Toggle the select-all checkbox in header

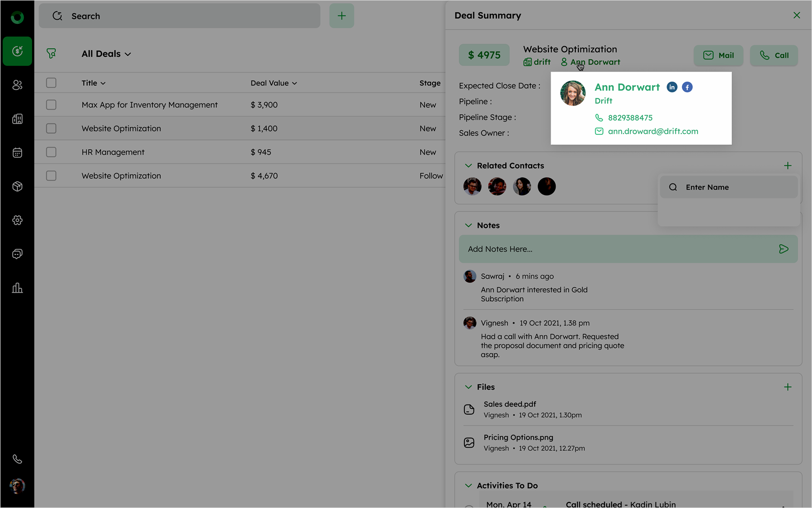[51, 83]
